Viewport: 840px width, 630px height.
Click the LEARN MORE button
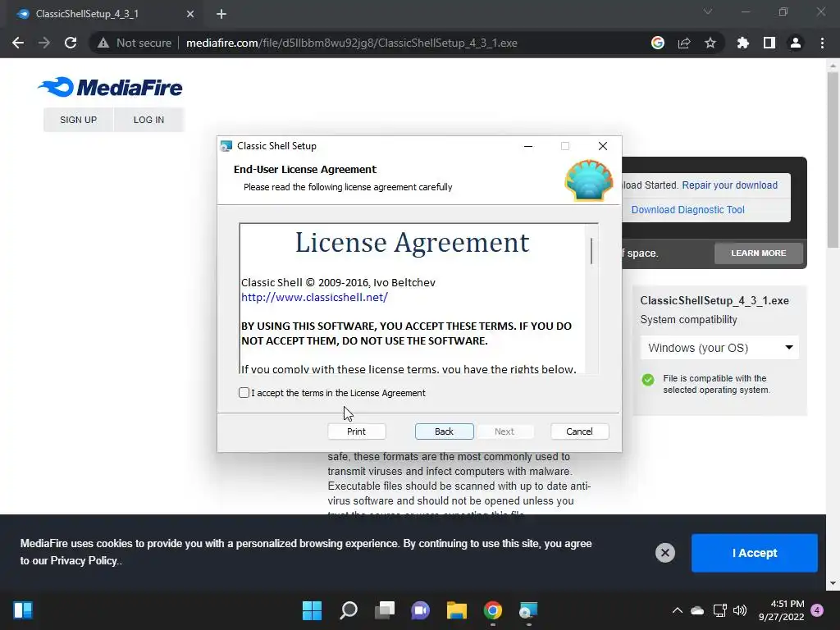[759, 253]
